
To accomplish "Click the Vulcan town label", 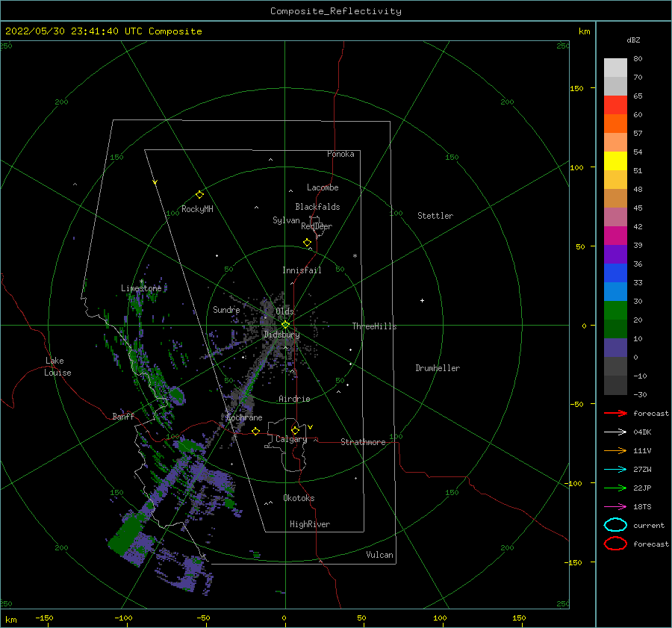I will click(380, 555).
